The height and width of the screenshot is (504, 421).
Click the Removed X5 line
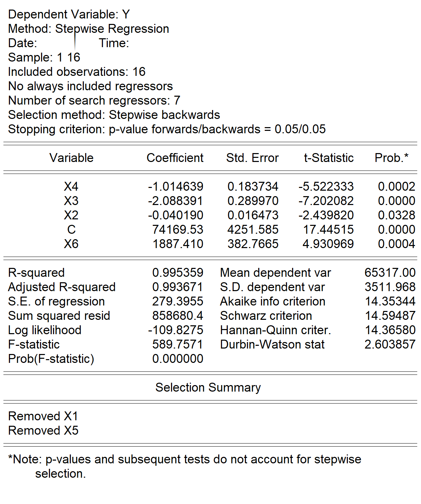pos(43,431)
